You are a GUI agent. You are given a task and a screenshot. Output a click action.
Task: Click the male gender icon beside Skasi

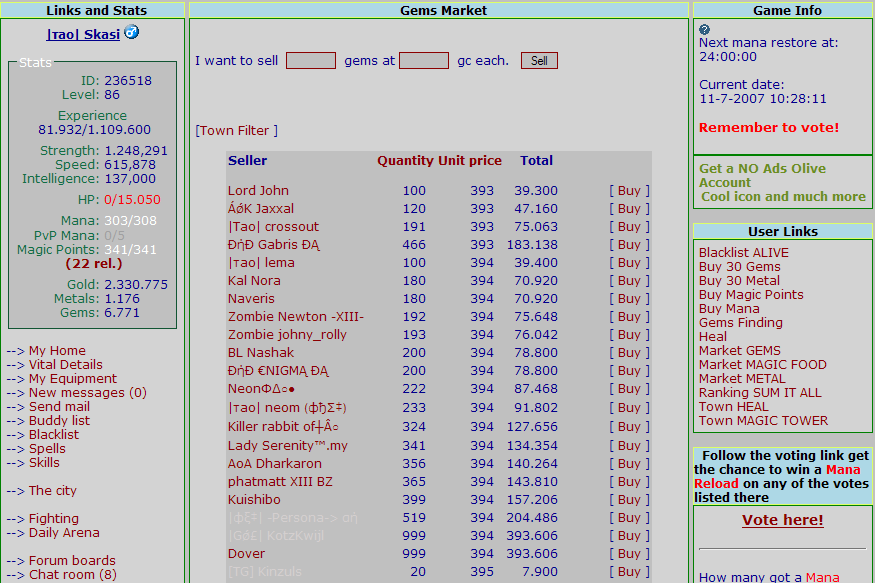click(x=132, y=33)
